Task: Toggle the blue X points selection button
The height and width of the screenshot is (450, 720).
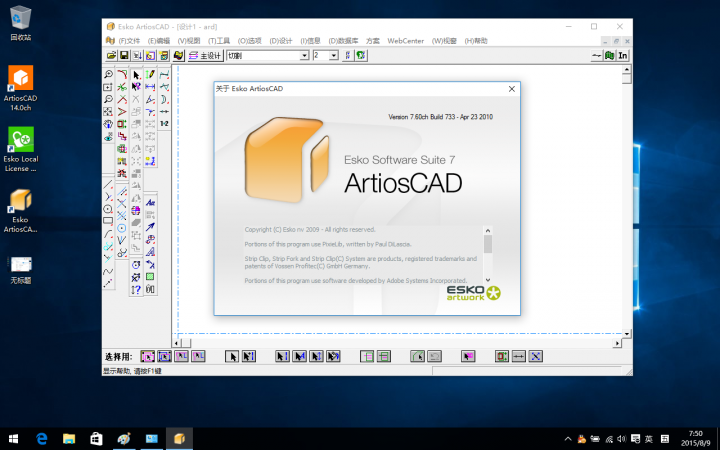Action: pyautogui.click(x=535, y=356)
